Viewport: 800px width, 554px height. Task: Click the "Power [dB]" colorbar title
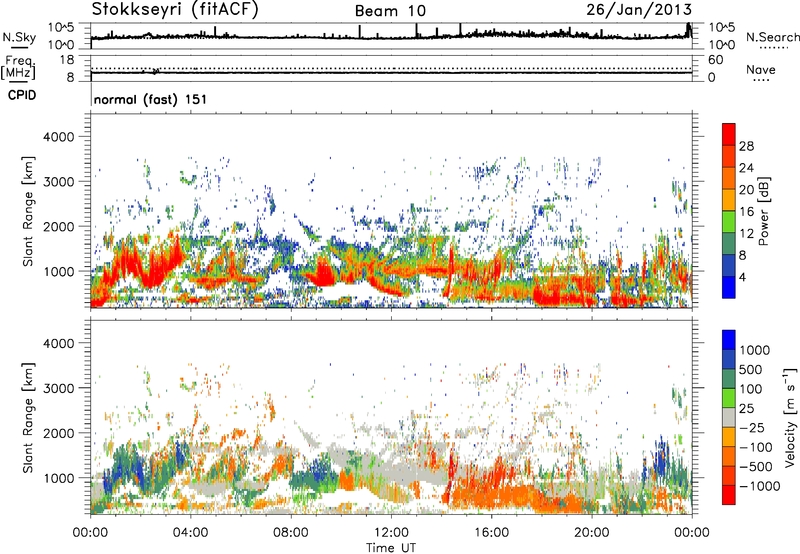[763, 211]
